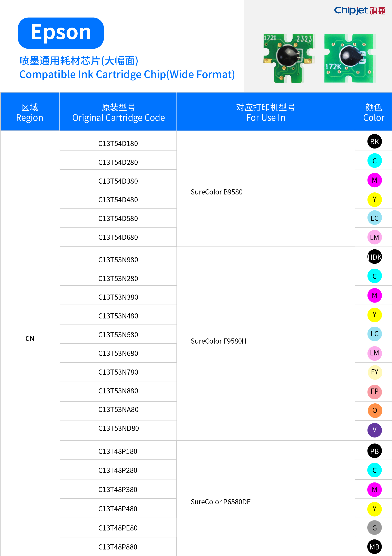The image size is (392, 556).
Task: Click the LM swatch beside C13T53N680
Action: coord(375,353)
